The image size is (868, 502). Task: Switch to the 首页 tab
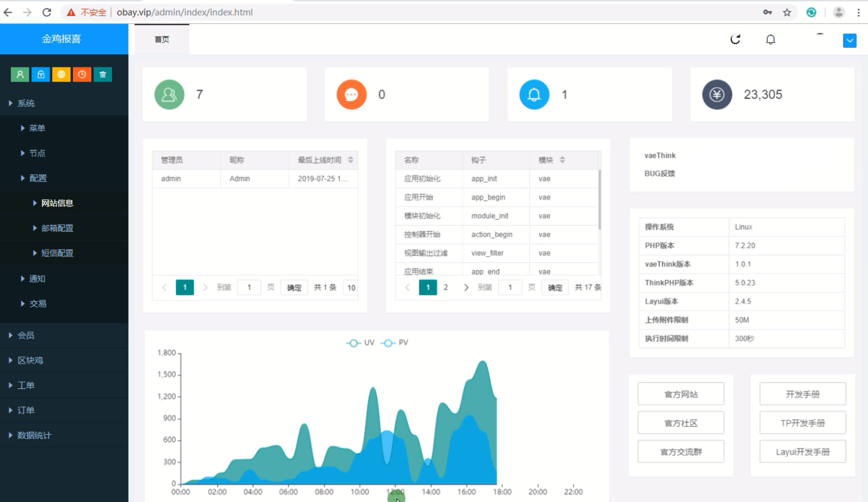coord(162,40)
